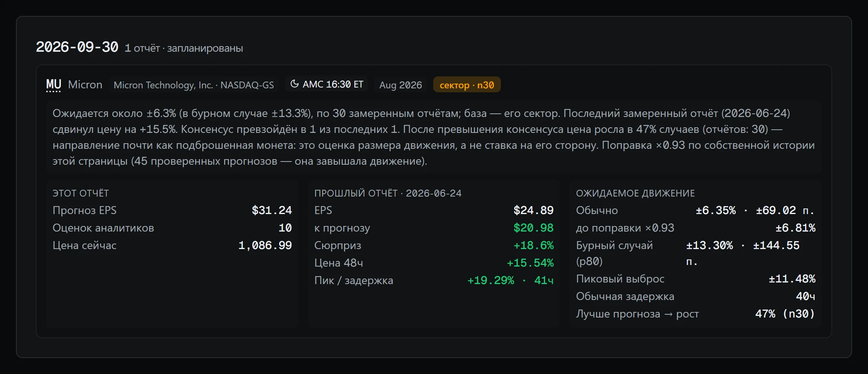Click the green 'к прогнозу' value $20.98

click(533, 228)
